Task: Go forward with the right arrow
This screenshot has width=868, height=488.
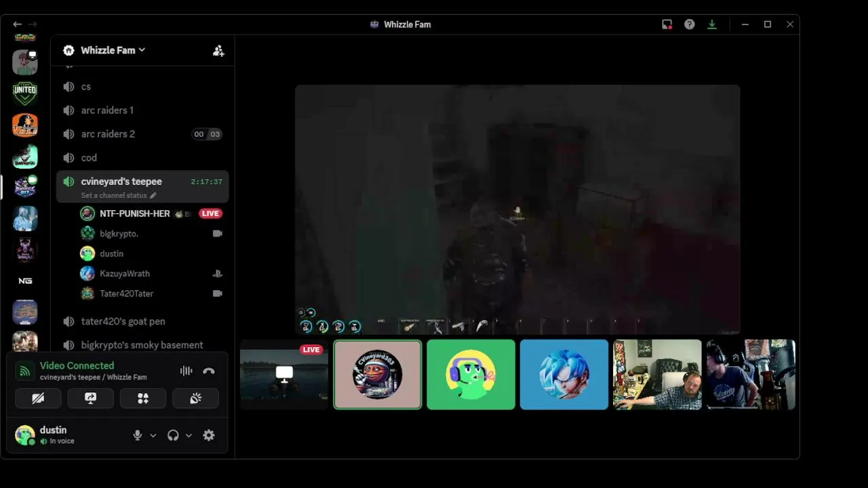Action: coord(33,24)
